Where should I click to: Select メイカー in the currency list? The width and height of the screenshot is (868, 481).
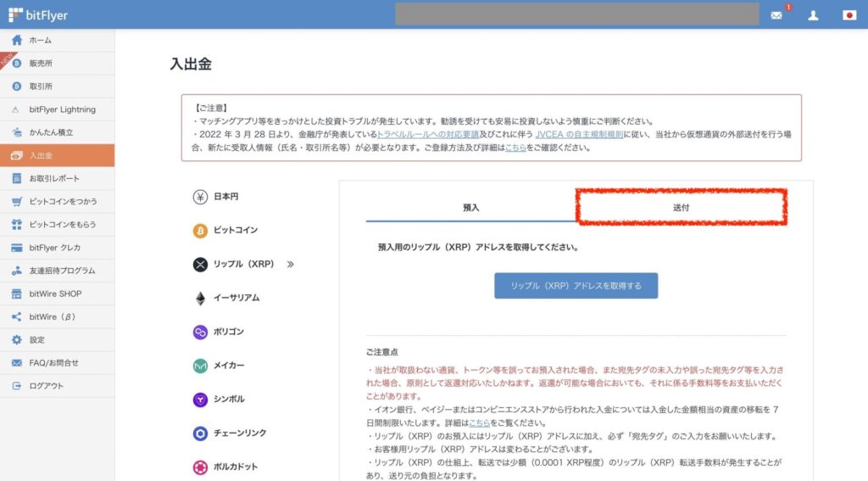click(229, 366)
